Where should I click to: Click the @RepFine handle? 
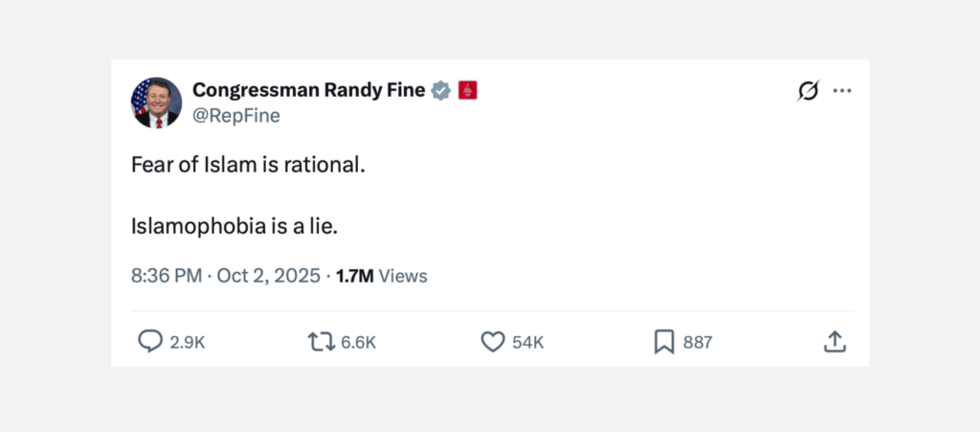coord(236,116)
